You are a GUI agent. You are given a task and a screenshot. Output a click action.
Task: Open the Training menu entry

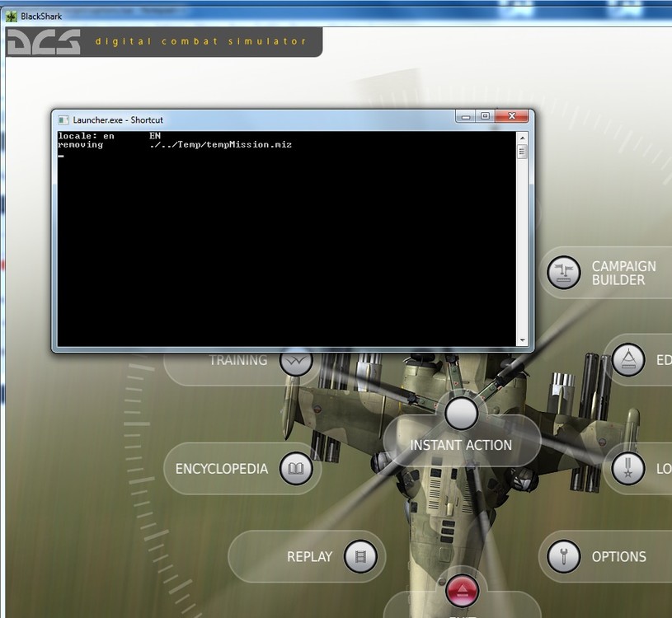pos(239,360)
